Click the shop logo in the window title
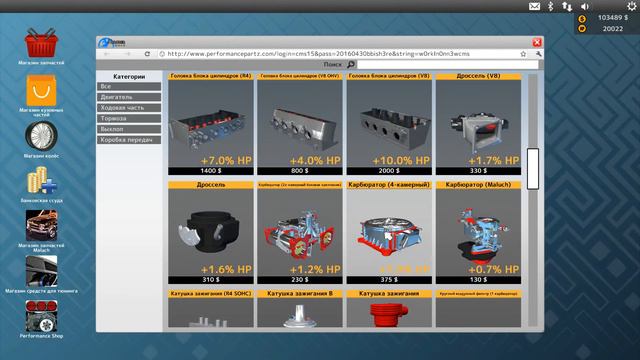Image resolution: width=640 pixels, height=360 pixels. [112, 42]
